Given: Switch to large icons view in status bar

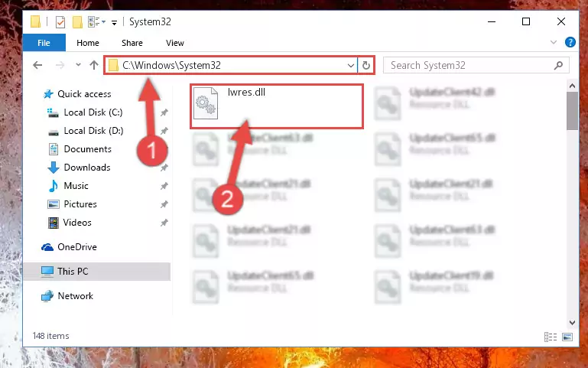Looking at the screenshot, I should [567, 337].
